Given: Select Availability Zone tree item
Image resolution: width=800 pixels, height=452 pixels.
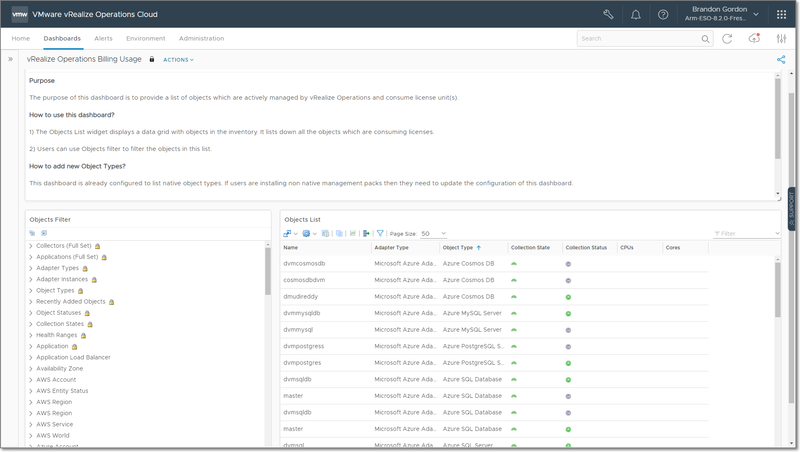Looking at the screenshot, I should (x=60, y=368).
